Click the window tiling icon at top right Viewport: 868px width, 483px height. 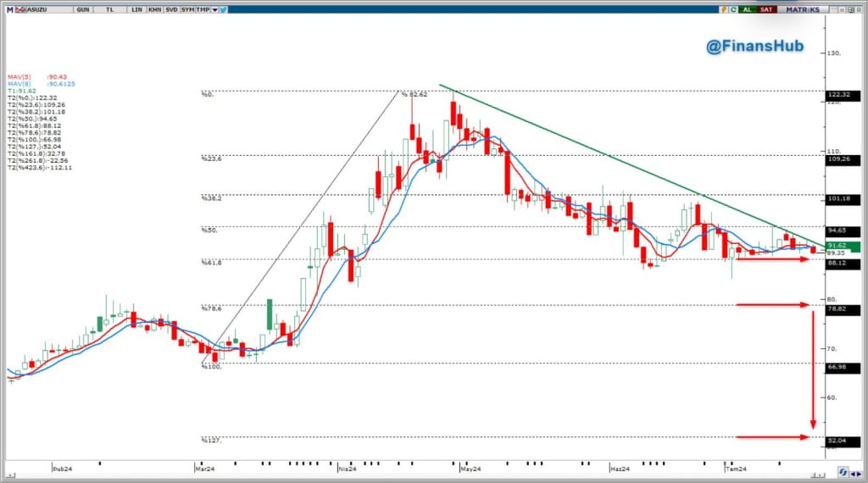(x=851, y=10)
